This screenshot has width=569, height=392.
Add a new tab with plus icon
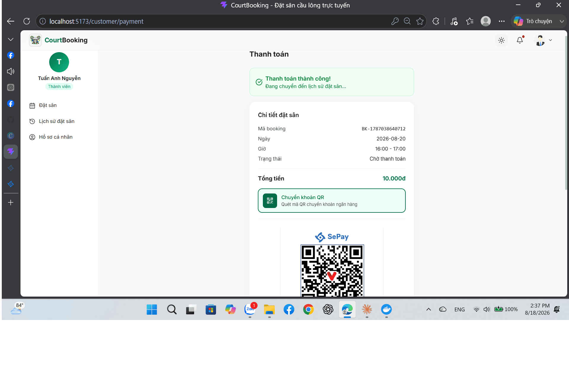coord(11,202)
